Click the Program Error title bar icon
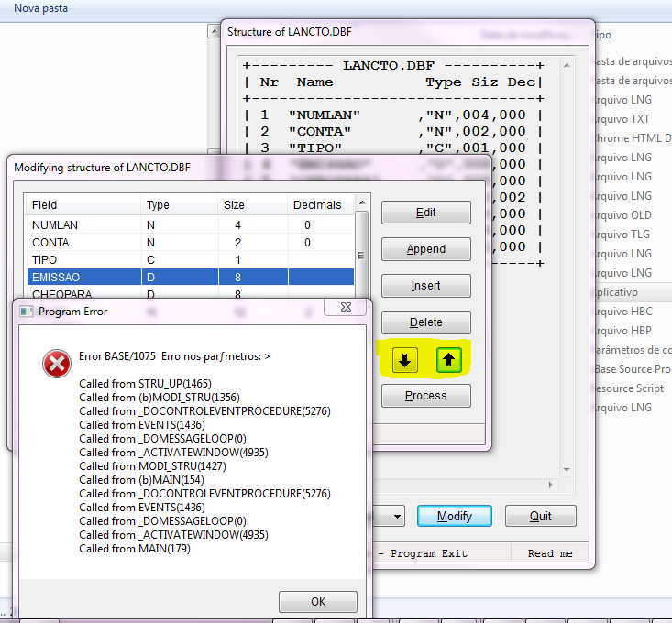The image size is (672, 623). (26, 311)
